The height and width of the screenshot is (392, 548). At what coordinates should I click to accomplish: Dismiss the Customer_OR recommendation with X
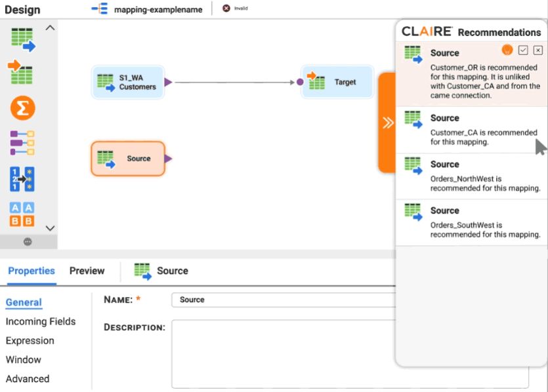coord(538,50)
